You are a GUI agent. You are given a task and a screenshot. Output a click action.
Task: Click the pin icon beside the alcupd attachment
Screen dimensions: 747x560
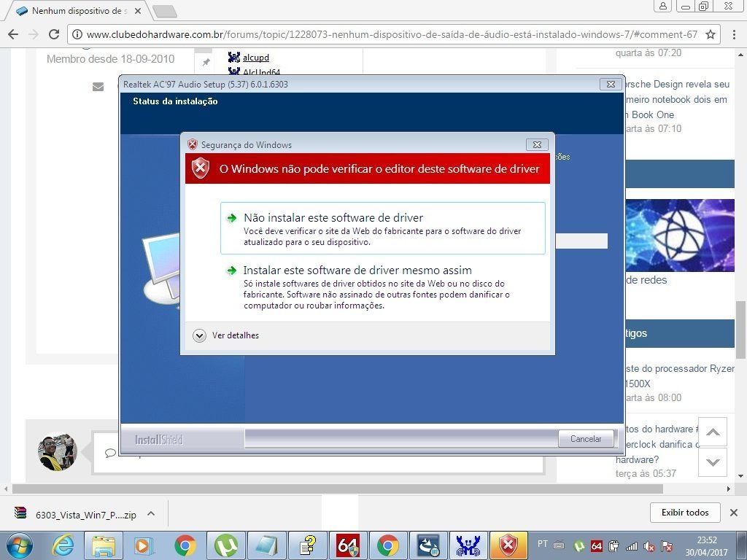[206, 63]
